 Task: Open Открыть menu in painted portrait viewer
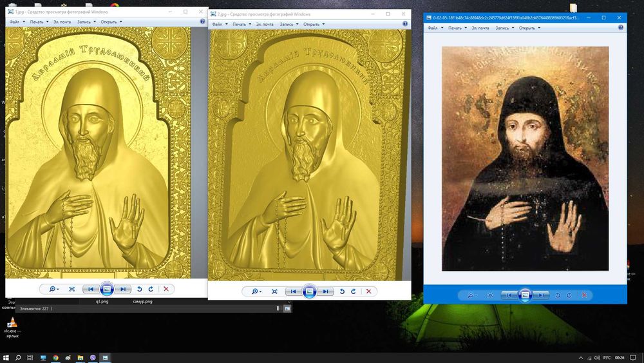529,28
